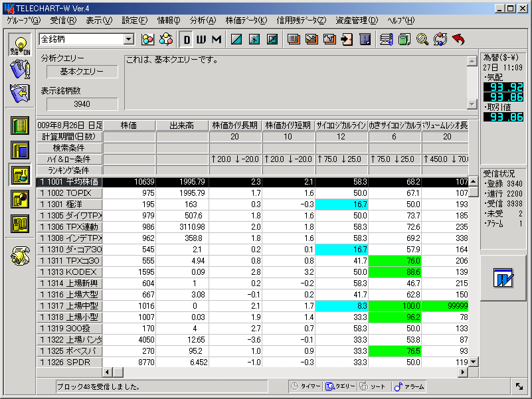Click the query description scrollbar down arrow

coord(472,104)
